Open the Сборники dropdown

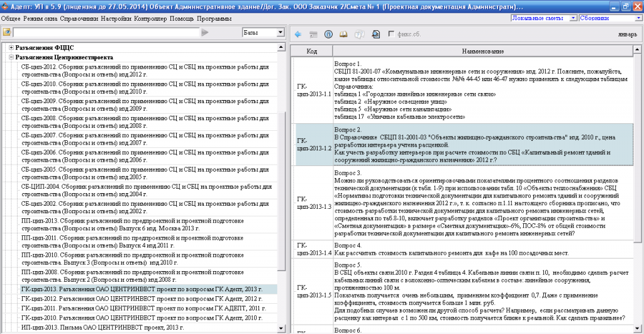click(639, 18)
